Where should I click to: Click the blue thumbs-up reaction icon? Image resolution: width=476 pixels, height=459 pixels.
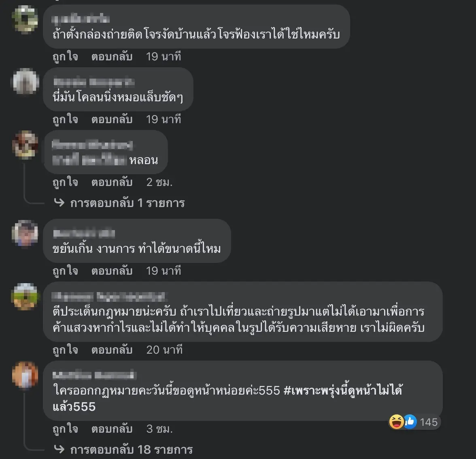[410, 422]
